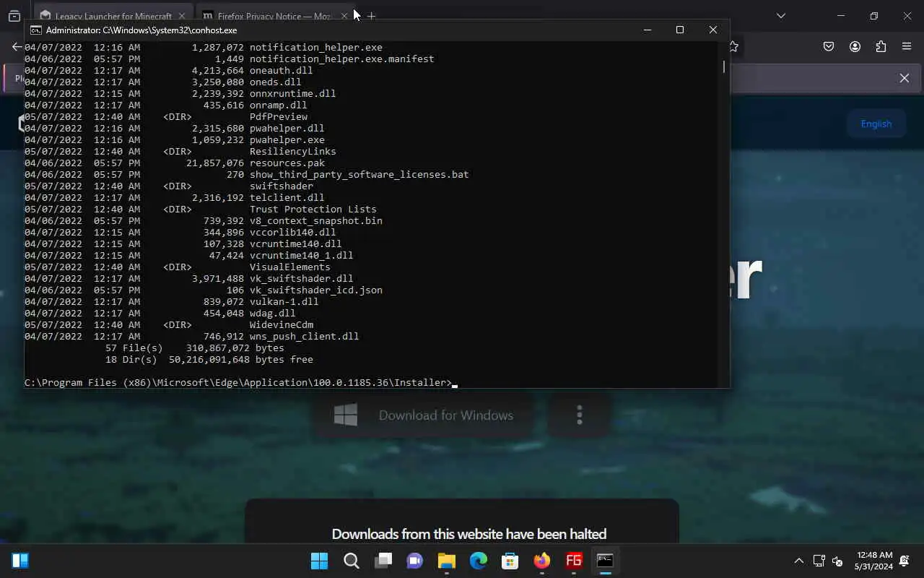Open Firefox account icon
The image size is (924, 578).
855,47
